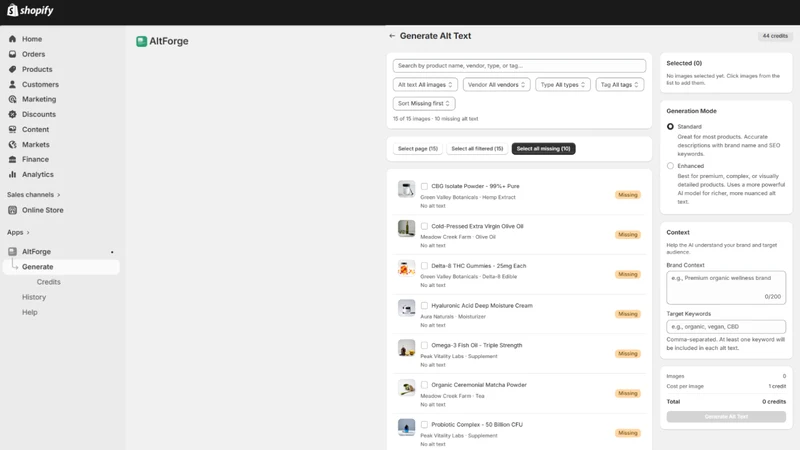Open the Vendor All vendors dropdown
800x450 pixels.
click(496, 85)
